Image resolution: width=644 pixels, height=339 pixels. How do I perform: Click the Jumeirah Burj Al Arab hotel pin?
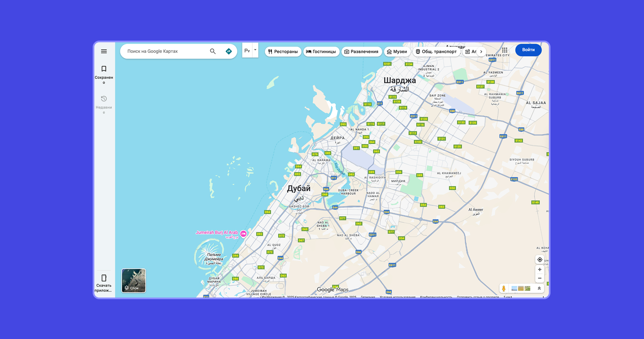coord(243,234)
